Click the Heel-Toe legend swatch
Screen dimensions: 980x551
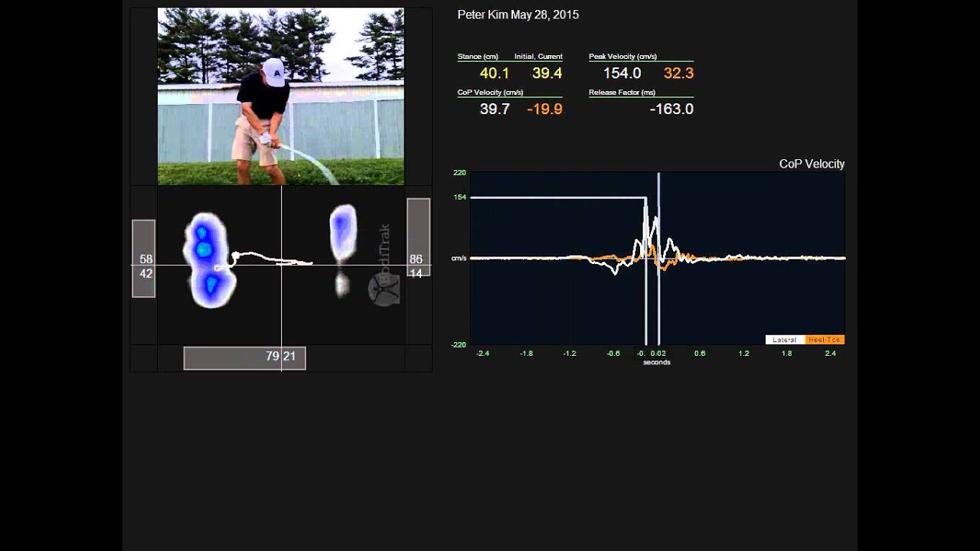click(825, 340)
